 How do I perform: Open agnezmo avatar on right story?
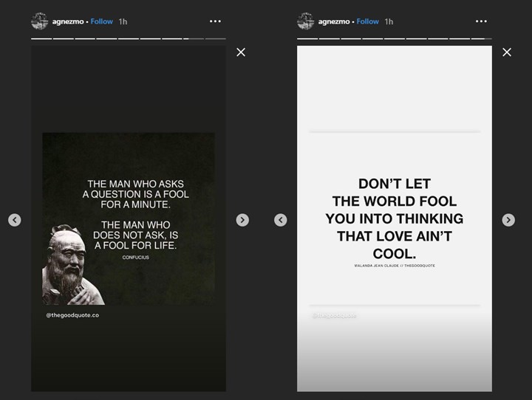(305, 21)
